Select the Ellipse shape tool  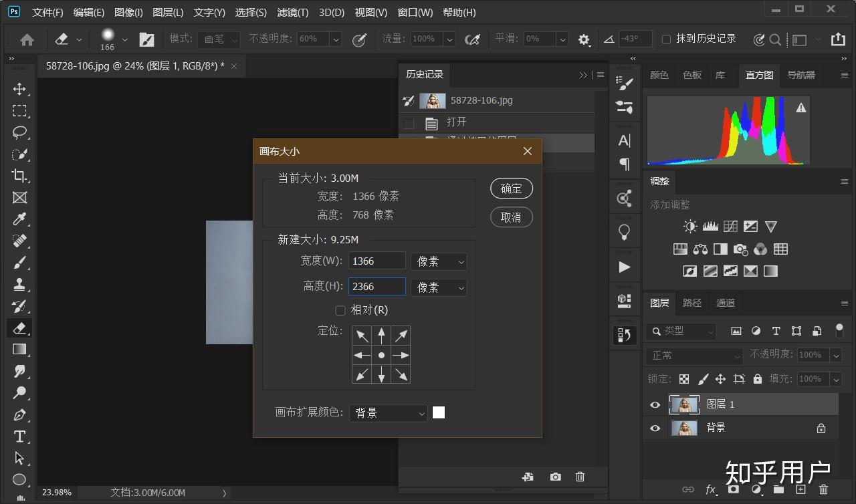19,479
